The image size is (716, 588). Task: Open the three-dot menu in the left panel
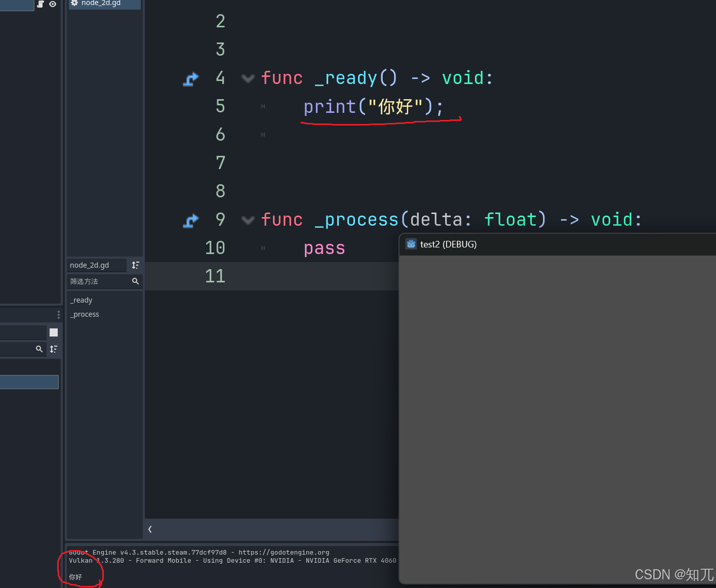pyautogui.click(x=58, y=314)
